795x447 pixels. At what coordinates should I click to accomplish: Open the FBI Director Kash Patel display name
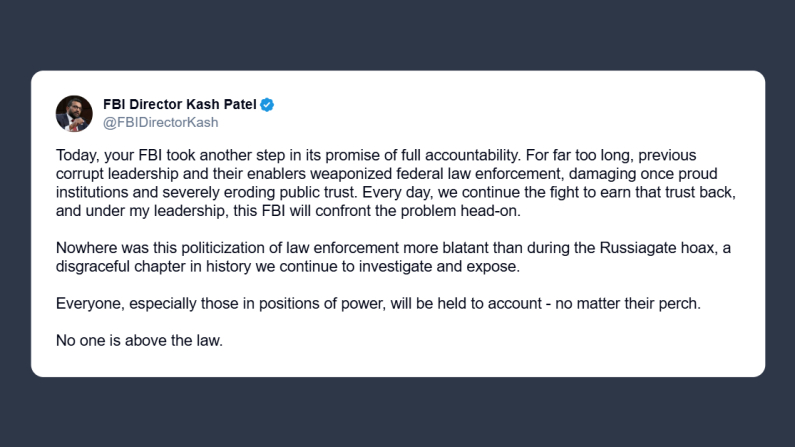[180, 105]
